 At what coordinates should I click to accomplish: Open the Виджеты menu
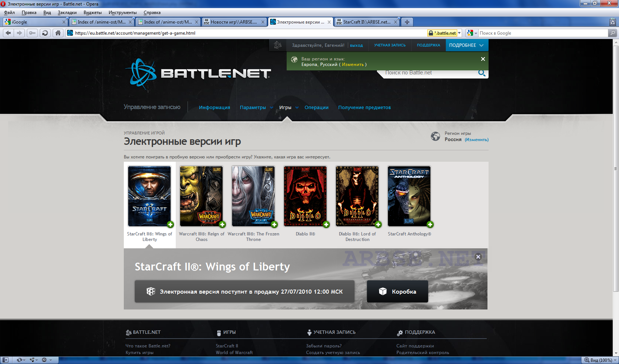click(x=92, y=13)
